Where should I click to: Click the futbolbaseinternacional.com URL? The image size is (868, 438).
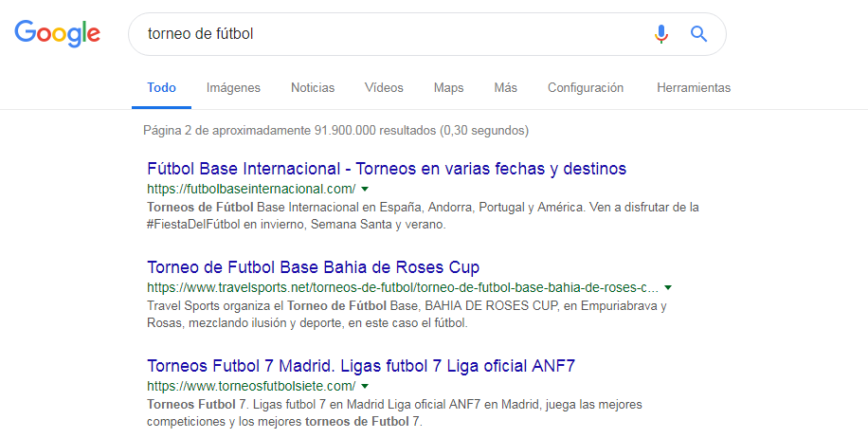click(251, 189)
